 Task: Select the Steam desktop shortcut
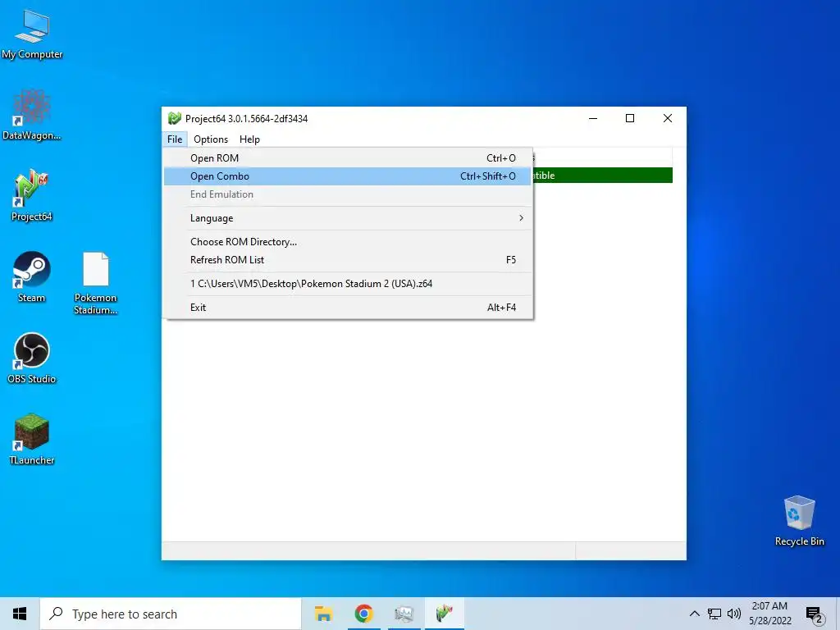coord(32,277)
